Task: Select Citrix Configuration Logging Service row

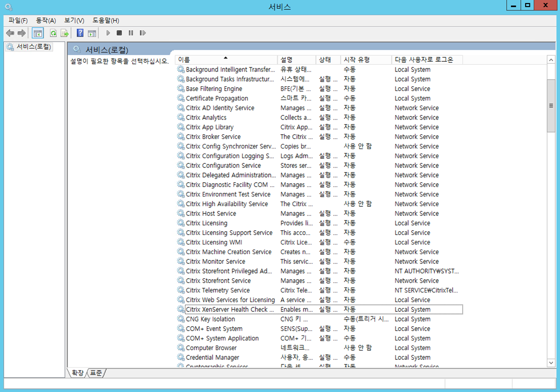Action: (320, 156)
